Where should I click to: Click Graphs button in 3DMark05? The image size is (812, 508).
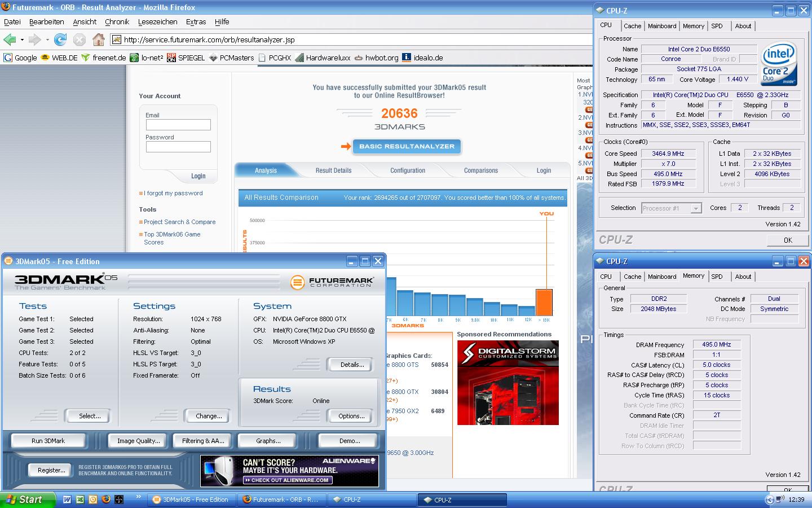tap(268, 441)
